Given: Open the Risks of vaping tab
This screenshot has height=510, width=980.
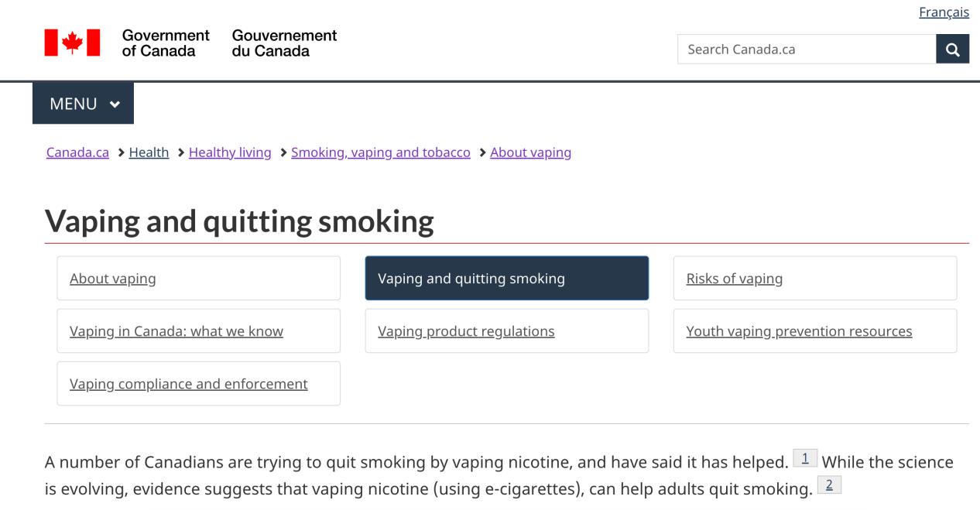Looking at the screenshot, I should pyautogui.click(x=815, y=279).
